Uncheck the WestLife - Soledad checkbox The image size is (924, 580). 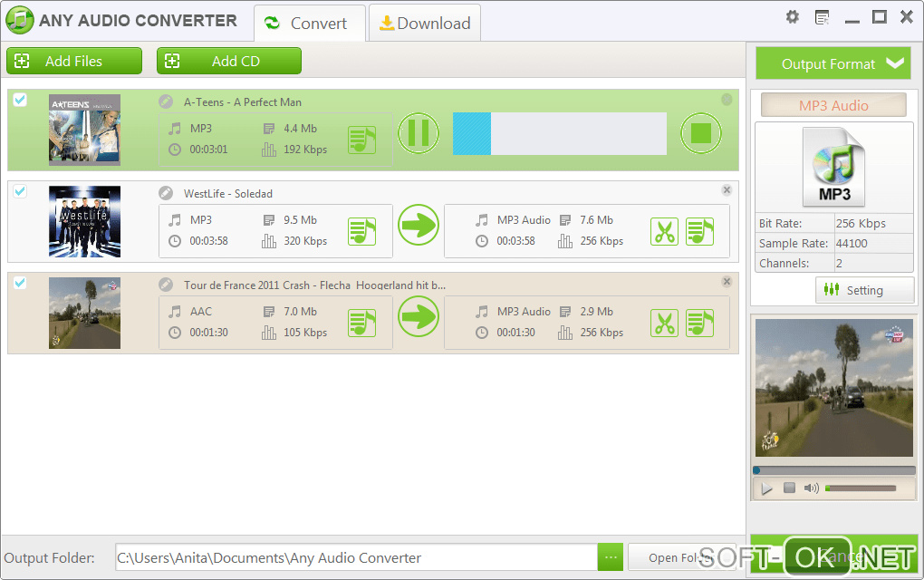click(x=20, y=191)
